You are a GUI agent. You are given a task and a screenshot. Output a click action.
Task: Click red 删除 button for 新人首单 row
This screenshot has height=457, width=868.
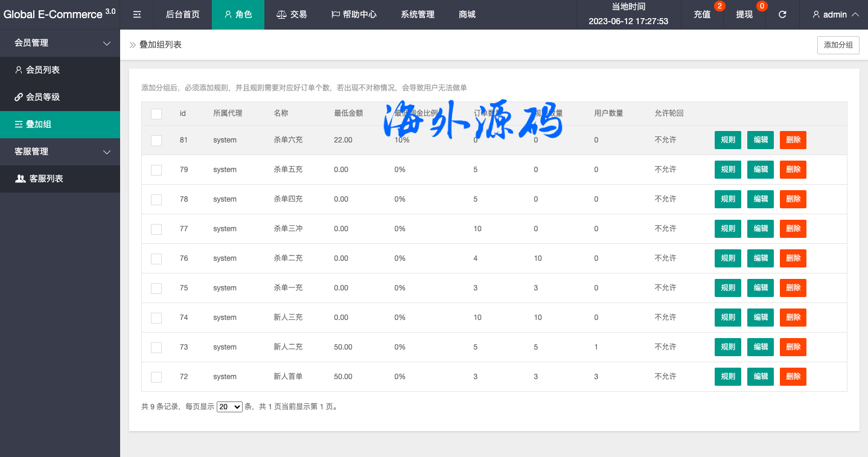pos(793,377)
